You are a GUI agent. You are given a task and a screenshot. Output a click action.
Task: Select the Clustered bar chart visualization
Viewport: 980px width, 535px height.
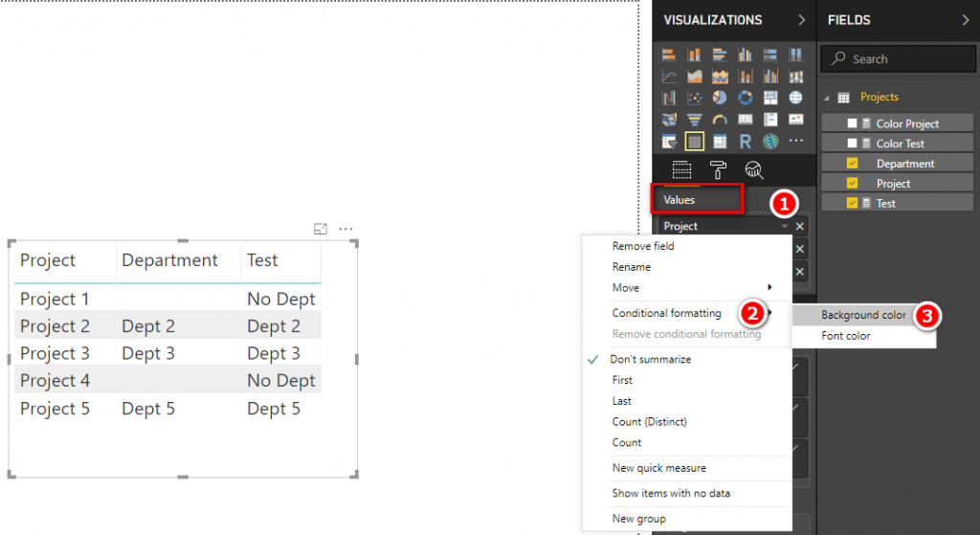click(720, 55)
